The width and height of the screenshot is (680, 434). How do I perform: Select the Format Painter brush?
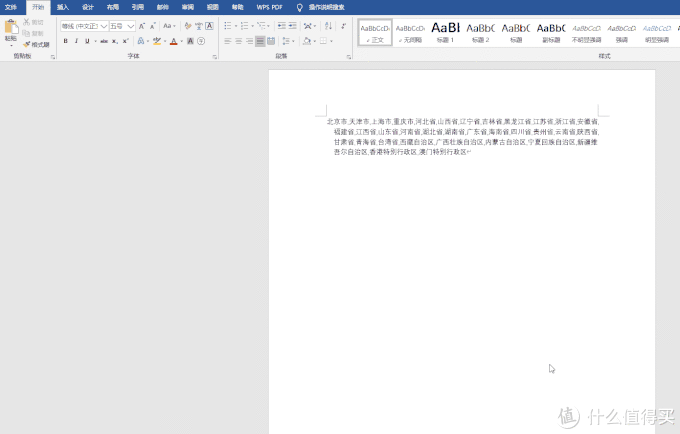coord(26,44)
